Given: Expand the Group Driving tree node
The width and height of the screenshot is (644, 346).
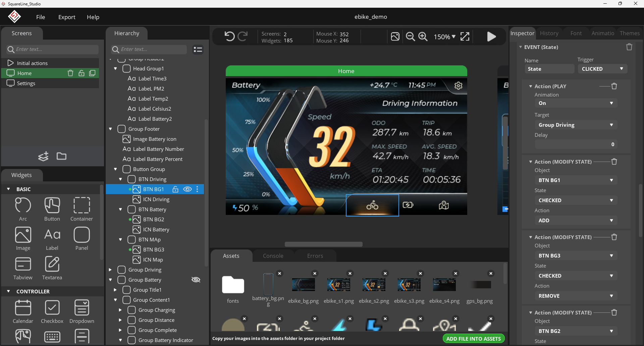Looking at the screenshot, I should (110, 270).
